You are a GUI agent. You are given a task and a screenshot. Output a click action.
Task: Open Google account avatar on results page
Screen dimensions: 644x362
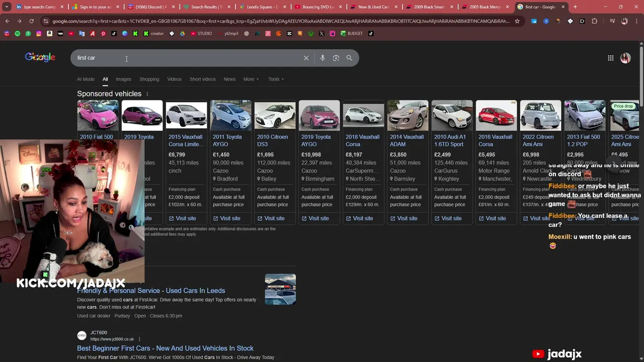(625, 58)
